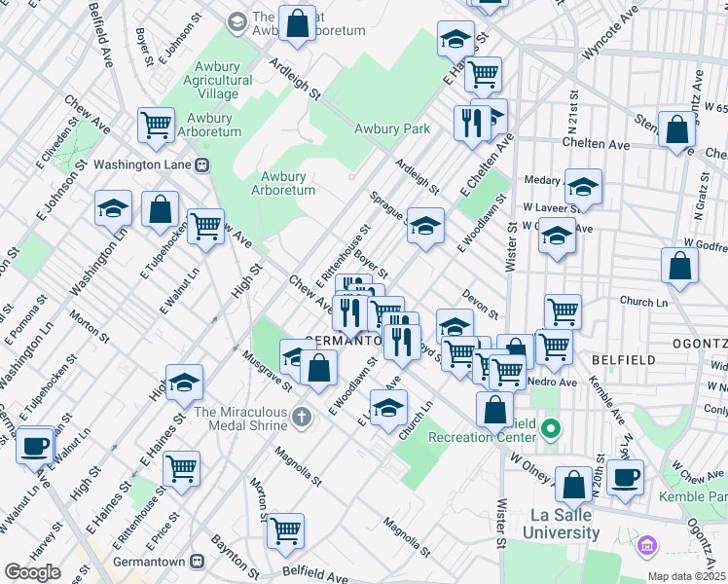Select the school marker on Sprague St

tap(425, 226)
